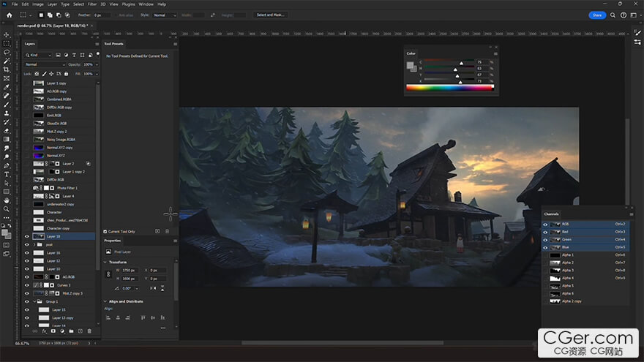Open the File menu

click(x=15, y=4)
